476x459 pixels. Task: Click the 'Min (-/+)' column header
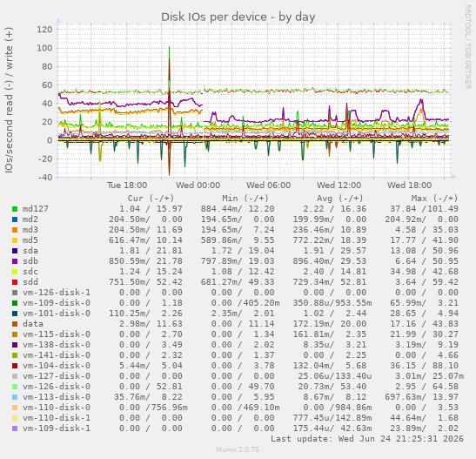coord(245,199)
